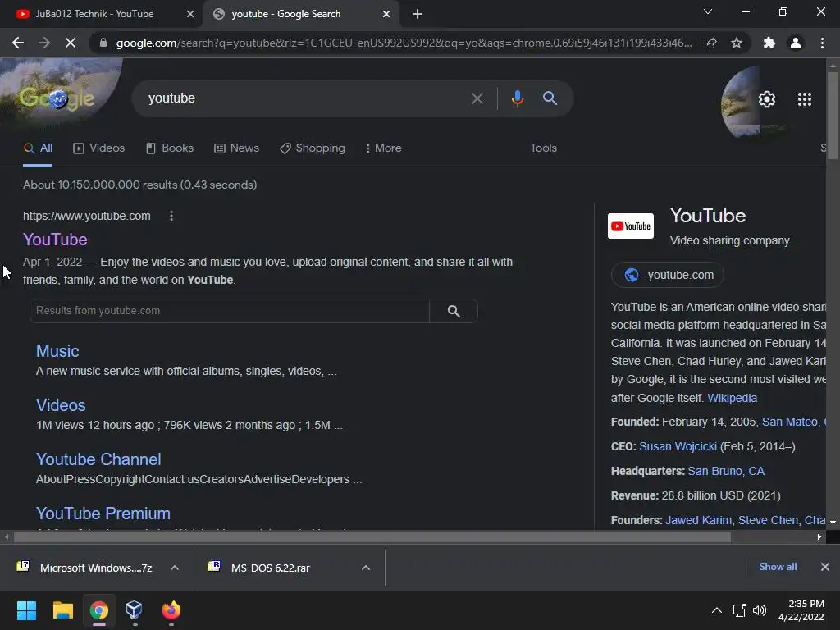
Task: Open the Google apps grid
Action: coord(805,99)
